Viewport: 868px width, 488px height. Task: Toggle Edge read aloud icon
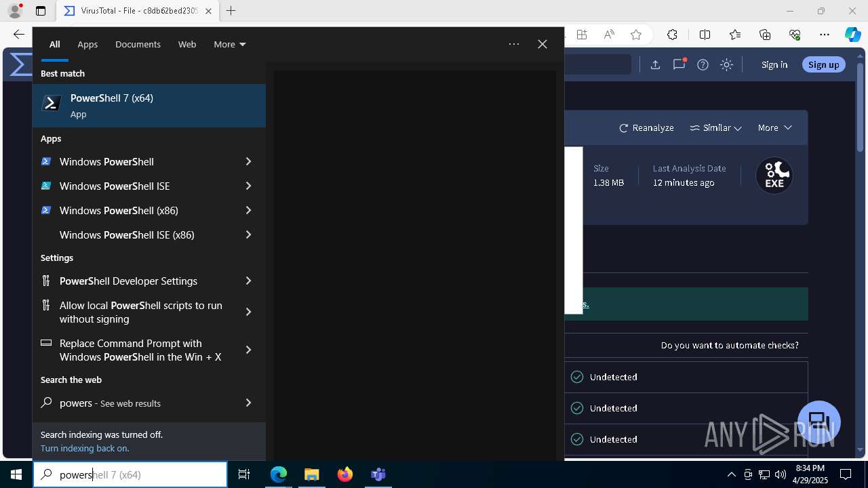(x=609, y=35)
